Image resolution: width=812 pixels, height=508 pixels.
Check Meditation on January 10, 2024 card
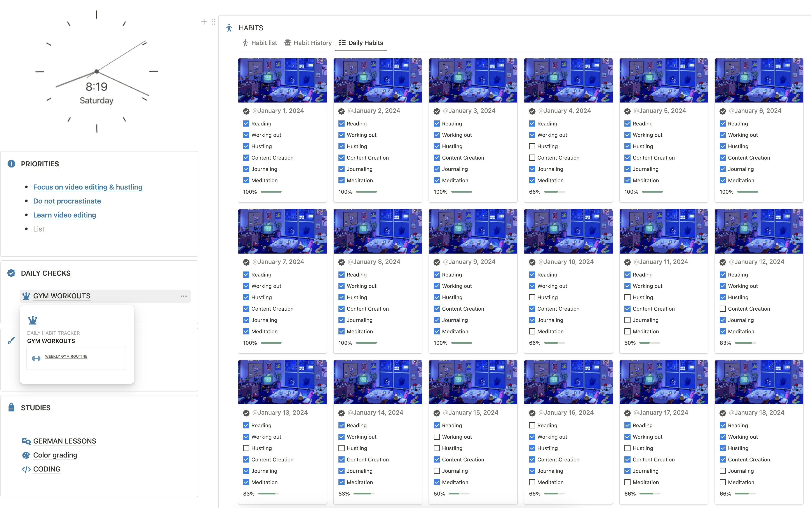pyautogui.click(x=532, y=332)
